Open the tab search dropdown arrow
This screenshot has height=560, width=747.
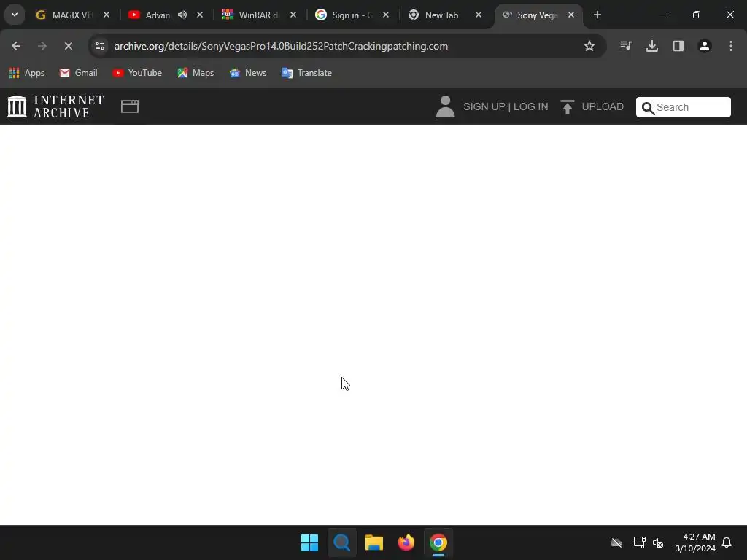(x=15, y=15)
